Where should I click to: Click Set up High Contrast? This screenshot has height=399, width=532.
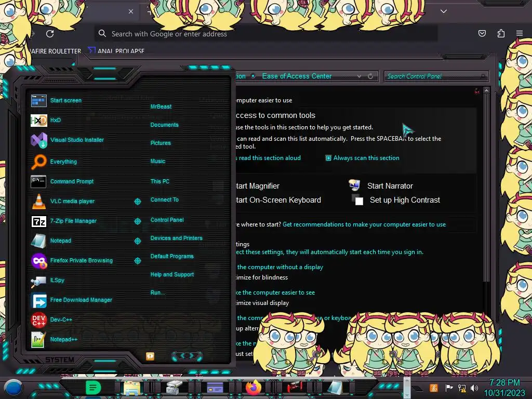click(405, 200)
